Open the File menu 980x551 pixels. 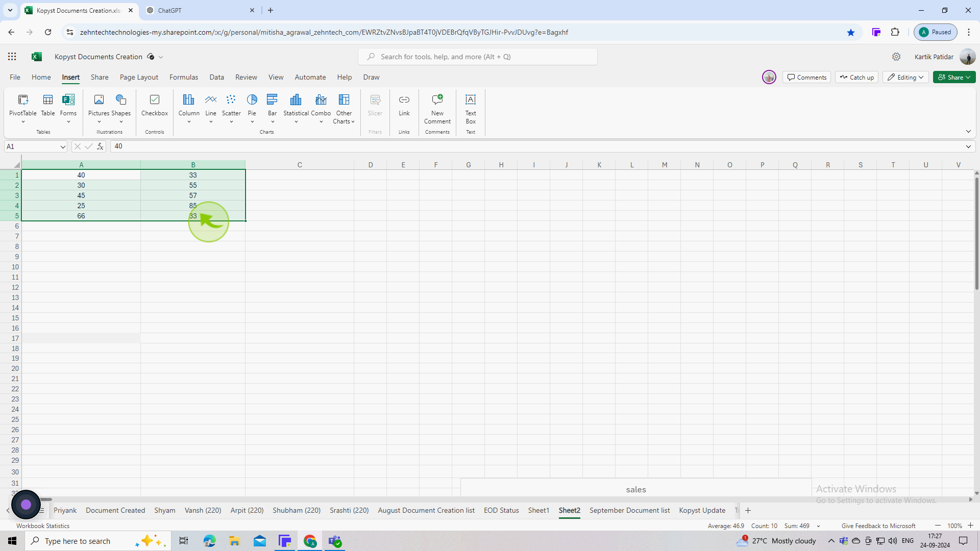tap(15, 77)
